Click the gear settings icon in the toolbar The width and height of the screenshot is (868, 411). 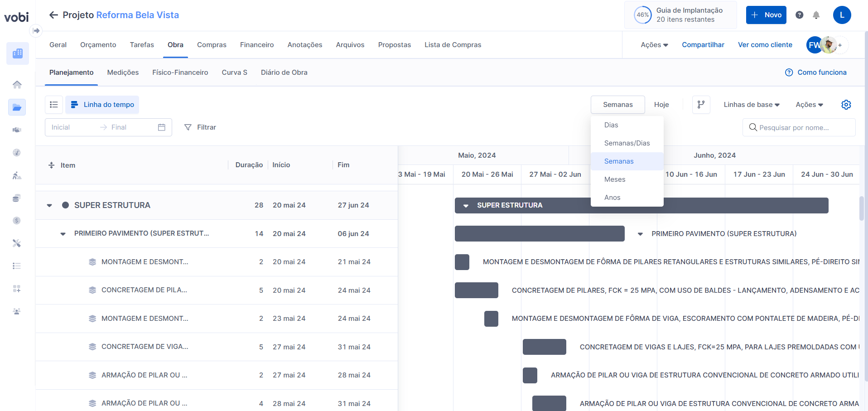point(846,105)
